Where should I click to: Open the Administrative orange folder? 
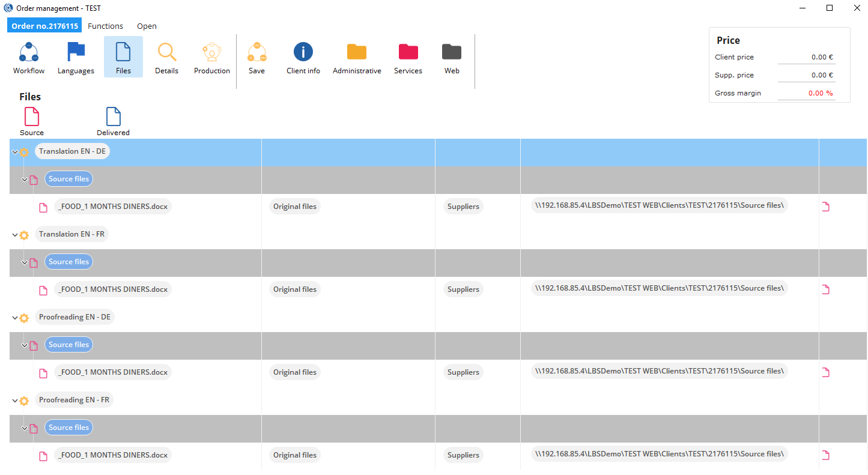pos(357,53)
